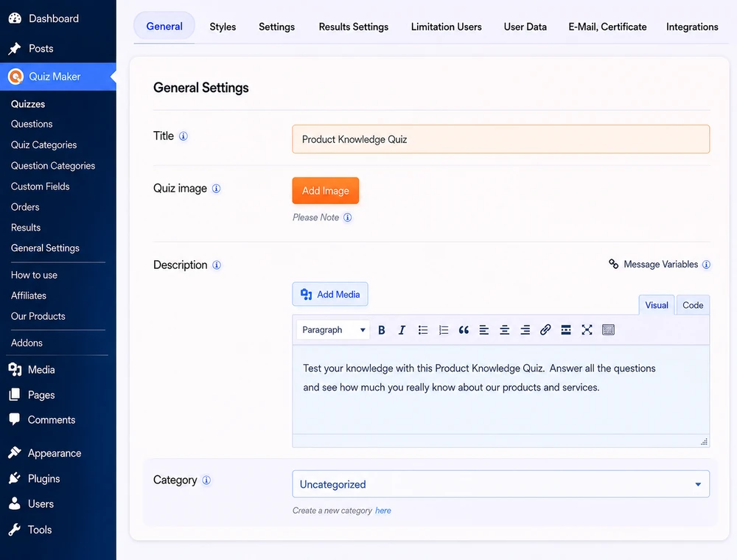Select the General tab
This screenshot has width=737, height=560.
164,27
